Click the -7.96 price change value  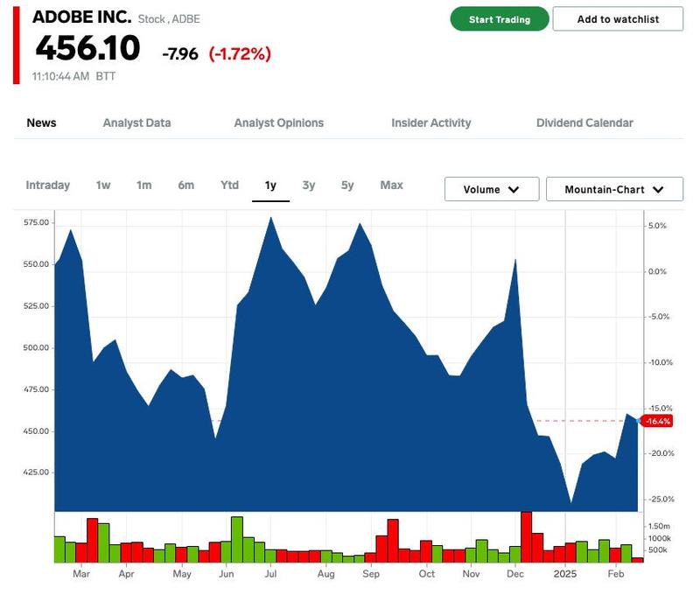tap(180, 54)
